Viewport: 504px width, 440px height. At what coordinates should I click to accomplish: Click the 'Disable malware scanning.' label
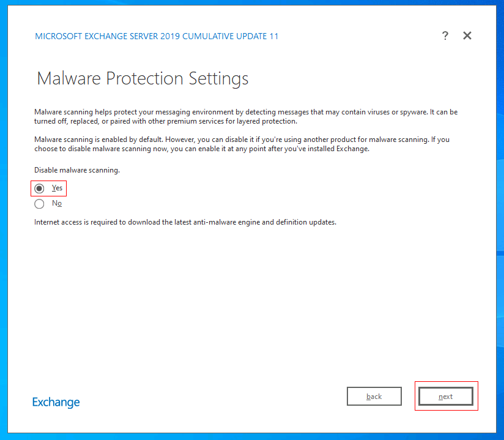77,170
